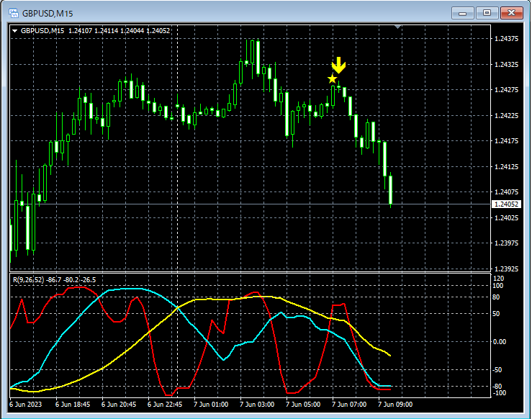Screen dimensions: 532x419
Task: Click the grey chart shift triangle marker
Action: [399, 27]
